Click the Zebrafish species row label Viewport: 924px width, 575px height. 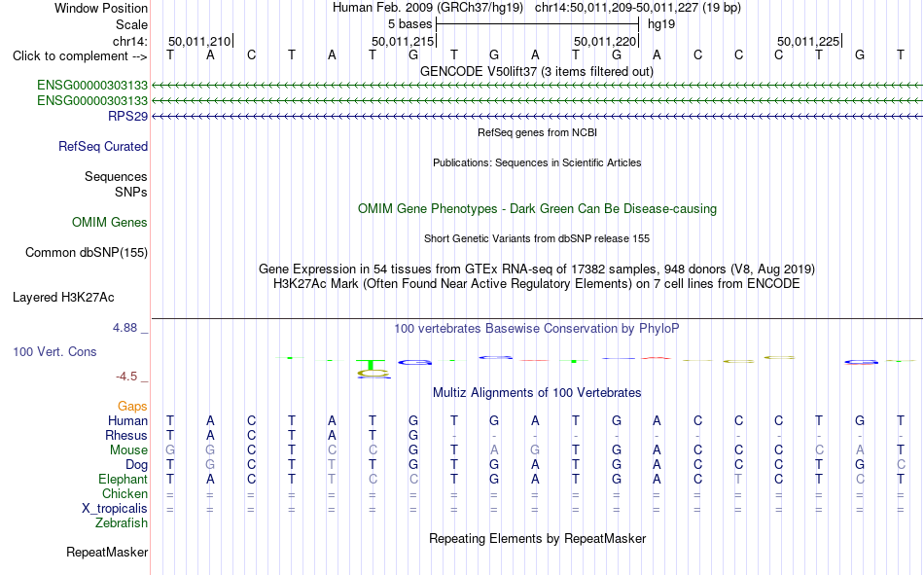click(122, 522)
